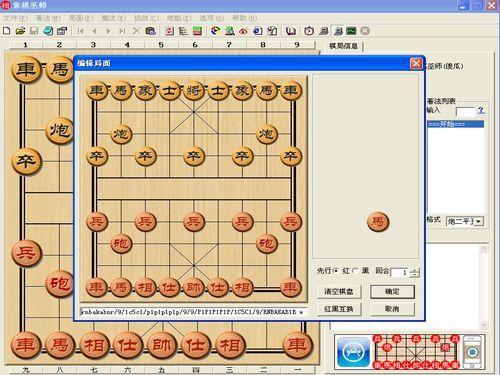Click the 着法列表 move input box
The image size is (500, 375).
(x=465, y=111)
